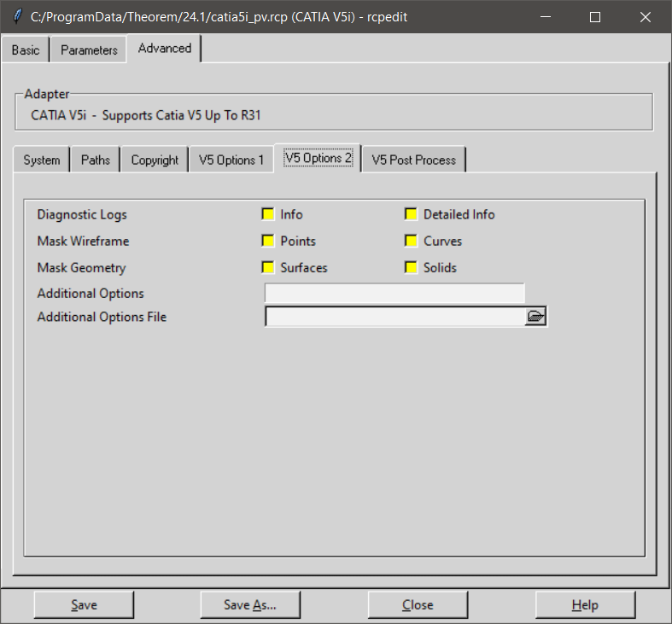
Task: Open the Copyright sub-tab
Action: [x=155, y=160]
